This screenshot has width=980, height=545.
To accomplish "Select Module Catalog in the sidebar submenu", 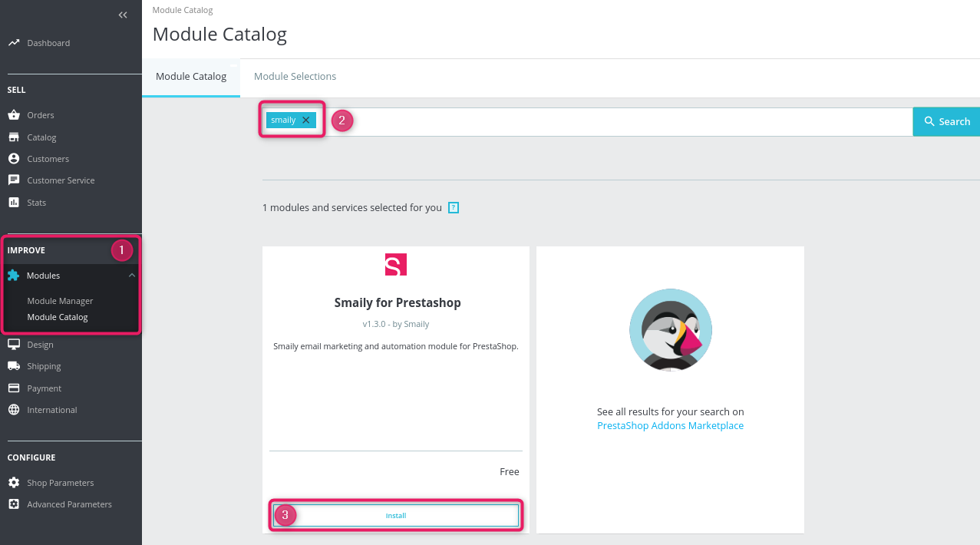I will [58, 317].
